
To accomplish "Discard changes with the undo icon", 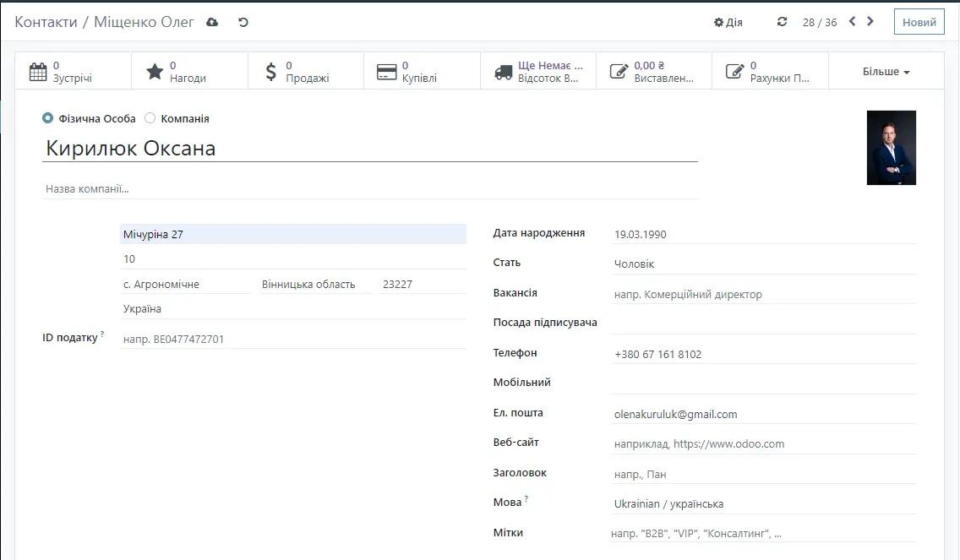I will point(243,22).
